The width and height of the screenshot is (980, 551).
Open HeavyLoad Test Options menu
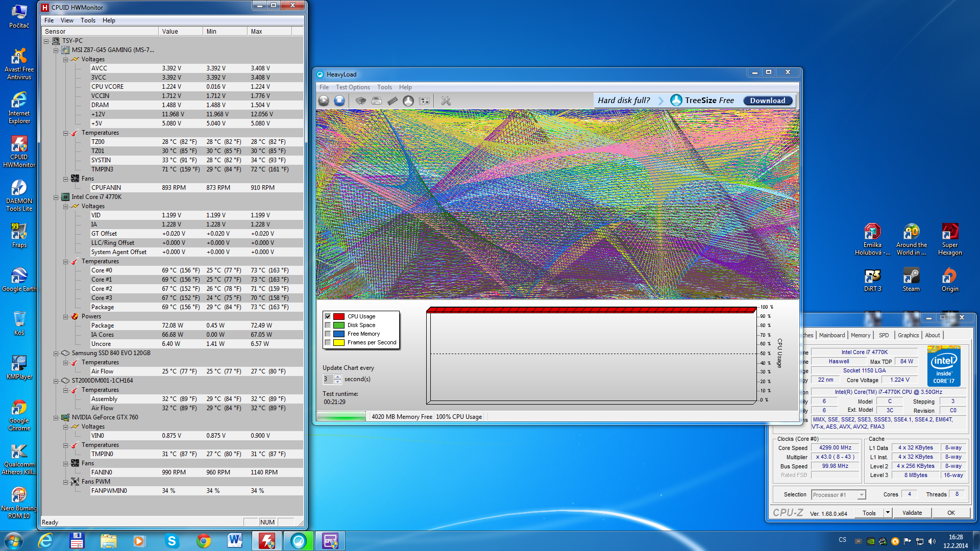click(353, 87)
